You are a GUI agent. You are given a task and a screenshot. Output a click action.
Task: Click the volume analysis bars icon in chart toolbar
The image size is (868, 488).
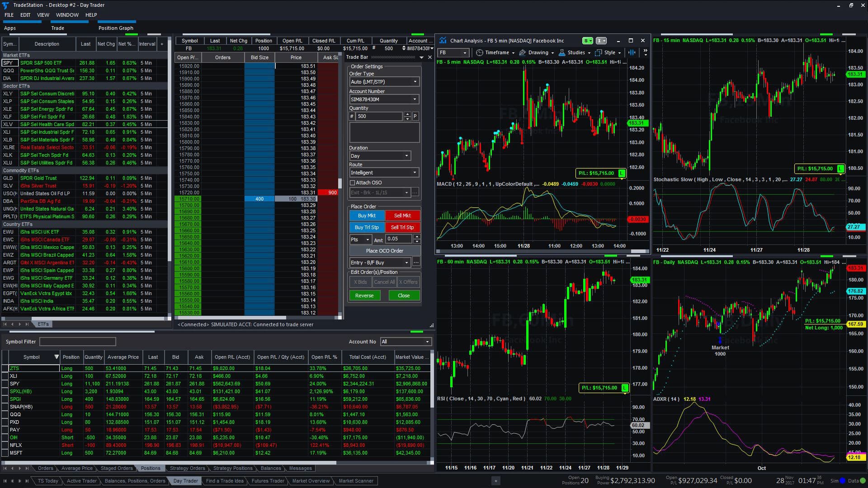(x=632, y=52)
